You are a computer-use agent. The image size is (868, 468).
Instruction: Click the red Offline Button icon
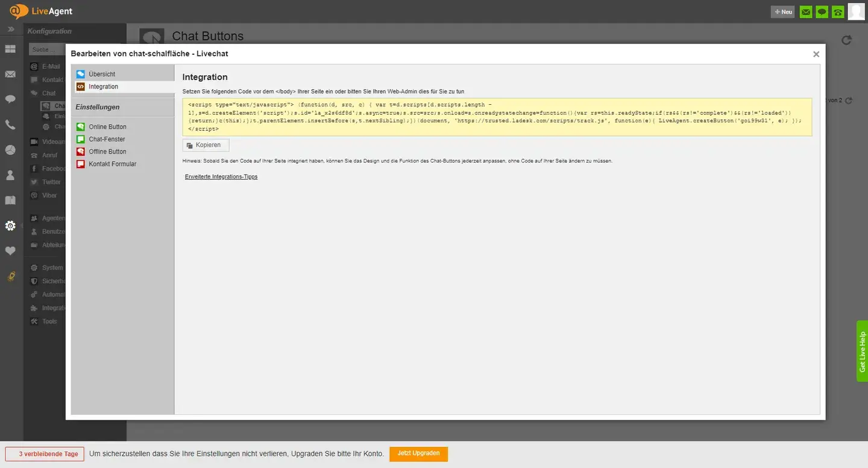tap(80, 152)
